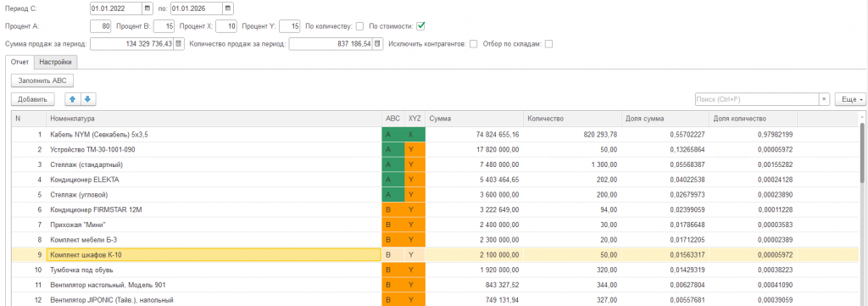The image size is (868, 306).
Task: Click green X cell in Кабель NYM row
Action: point(415,135)
